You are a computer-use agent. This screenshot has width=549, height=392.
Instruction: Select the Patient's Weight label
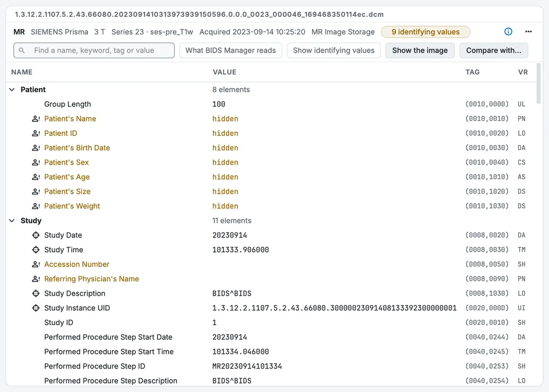[x=72, y=206]
